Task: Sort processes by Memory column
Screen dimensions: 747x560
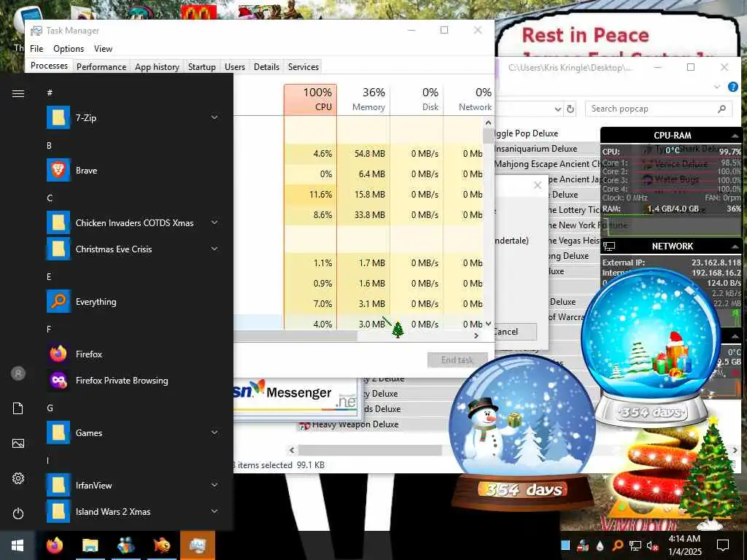Action: pyautogui.click(x=363, y=99)
